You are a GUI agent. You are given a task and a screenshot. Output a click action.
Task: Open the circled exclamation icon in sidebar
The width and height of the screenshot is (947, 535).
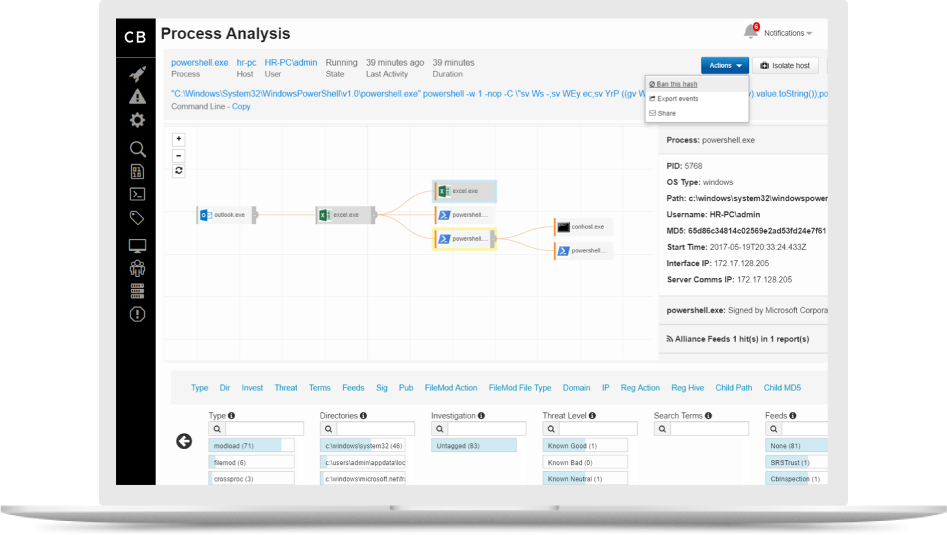click(137, 314)
